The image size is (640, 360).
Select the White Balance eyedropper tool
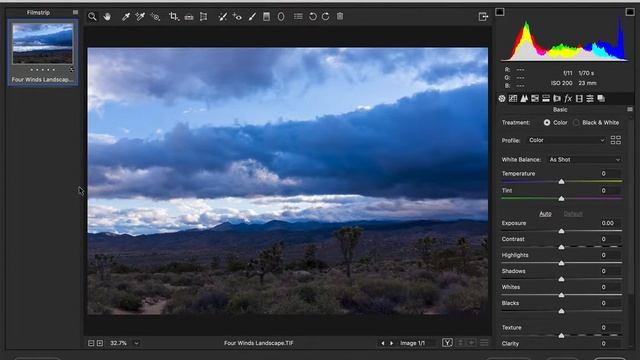[x=126, y=17]
